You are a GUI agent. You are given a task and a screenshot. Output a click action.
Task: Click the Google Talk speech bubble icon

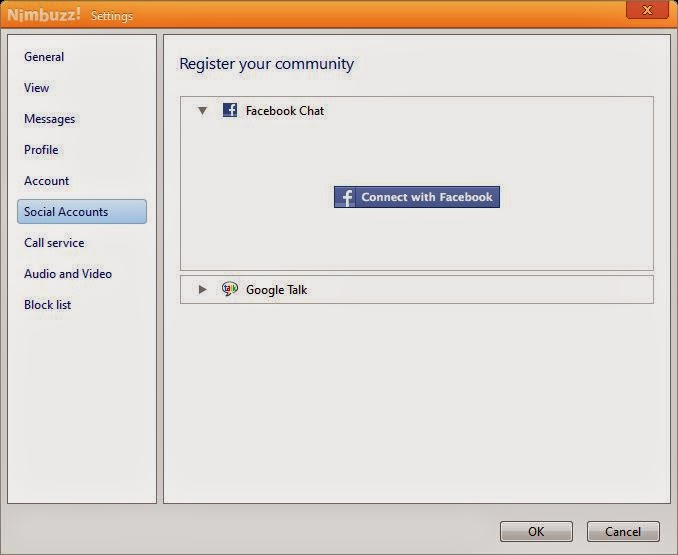pos(230,289)
